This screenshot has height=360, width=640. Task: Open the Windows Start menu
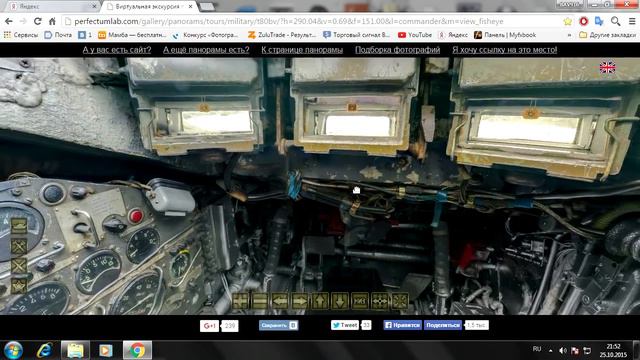click(x=13, y=351)
